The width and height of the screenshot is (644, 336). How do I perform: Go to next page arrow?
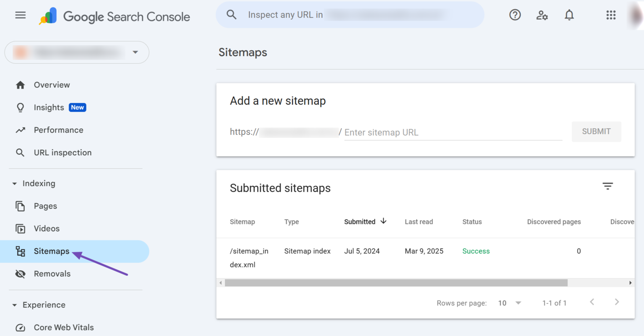[x=617, y=302]
